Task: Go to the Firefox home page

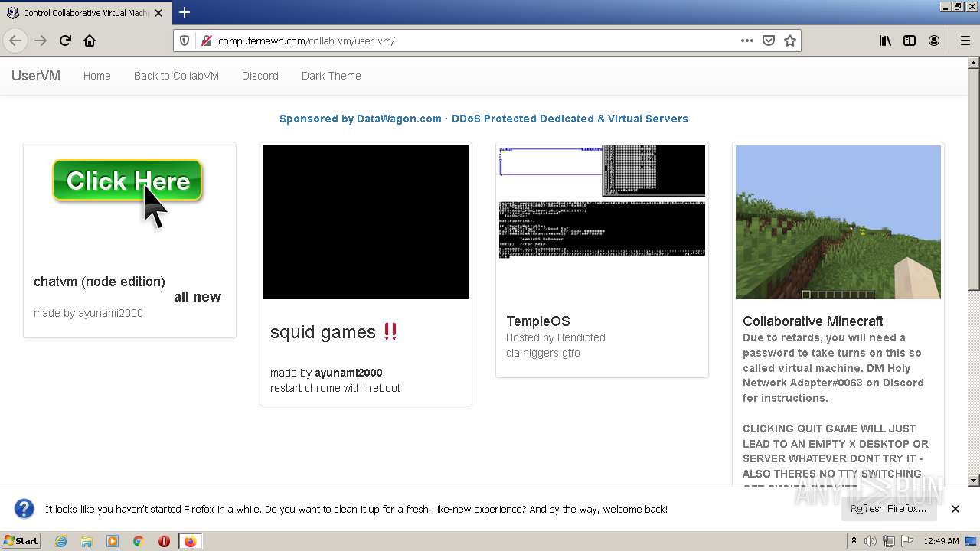Action: (x=90, y=41)
